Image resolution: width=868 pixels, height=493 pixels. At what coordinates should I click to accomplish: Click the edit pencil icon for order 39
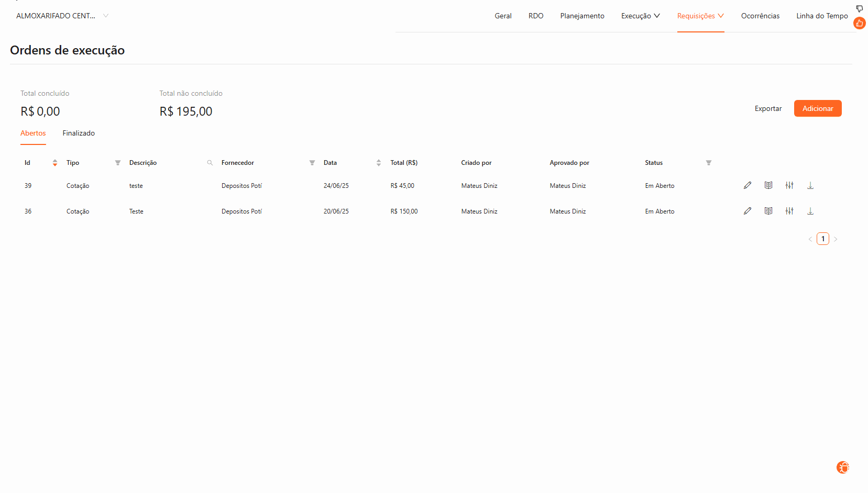(748, 185)
